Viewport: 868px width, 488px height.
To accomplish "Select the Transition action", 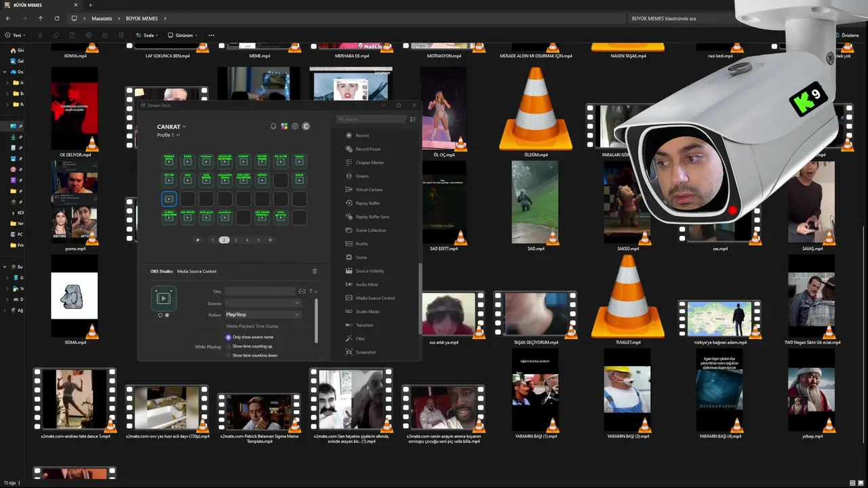I will click(x=359, y=325).
